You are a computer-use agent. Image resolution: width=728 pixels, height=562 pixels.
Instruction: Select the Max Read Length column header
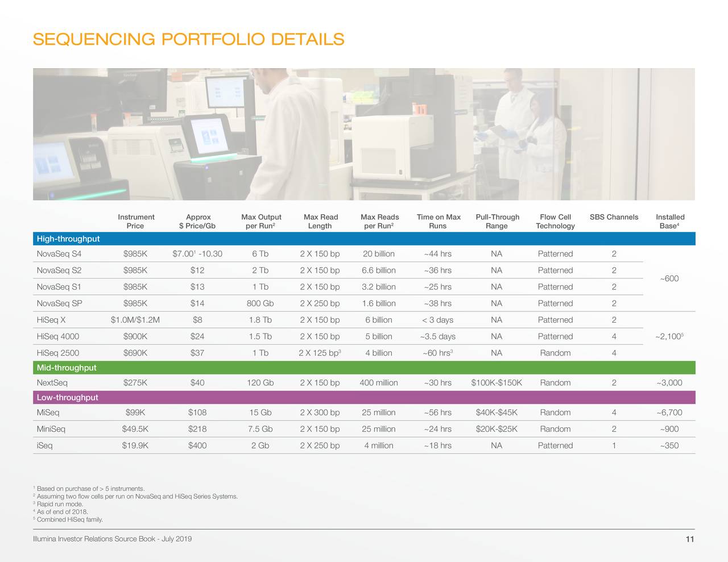[320, 222]
